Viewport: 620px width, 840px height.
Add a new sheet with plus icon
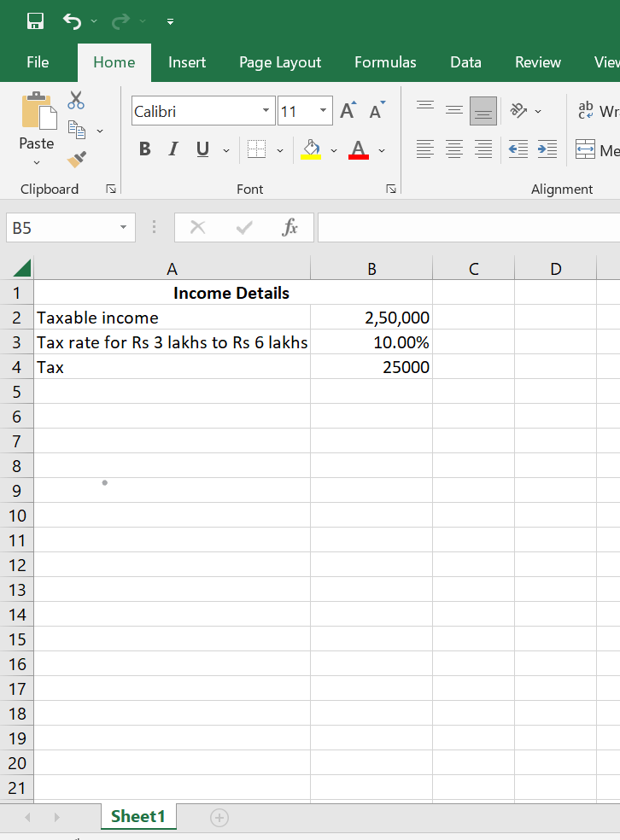(219, 818)
